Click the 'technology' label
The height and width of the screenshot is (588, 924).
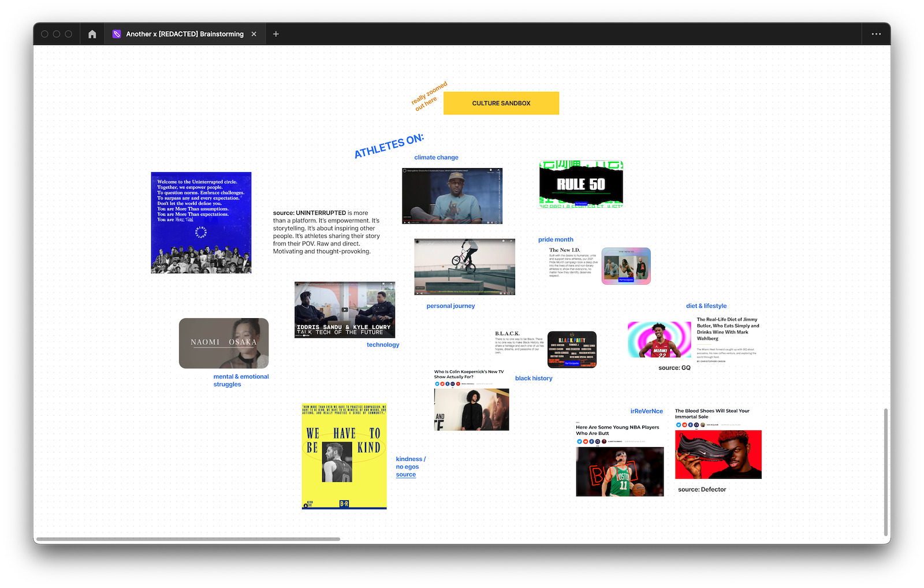point(383,345)
